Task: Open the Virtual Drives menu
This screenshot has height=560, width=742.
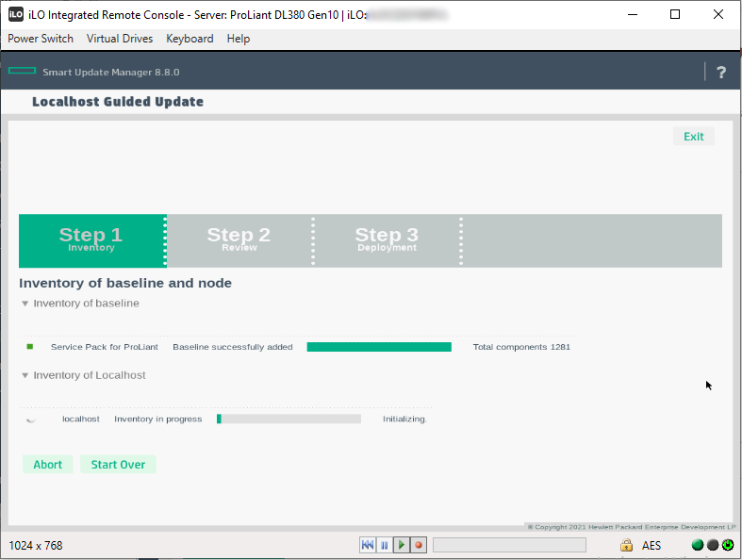Action: pos(119,39)
